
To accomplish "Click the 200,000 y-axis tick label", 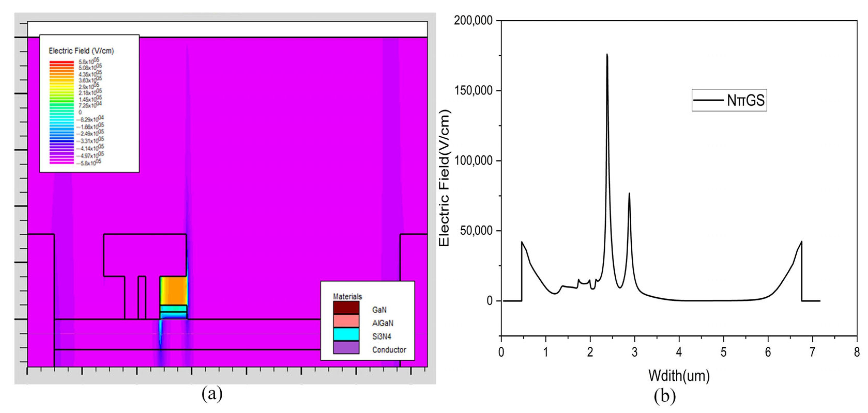I will tap(473, 21).
